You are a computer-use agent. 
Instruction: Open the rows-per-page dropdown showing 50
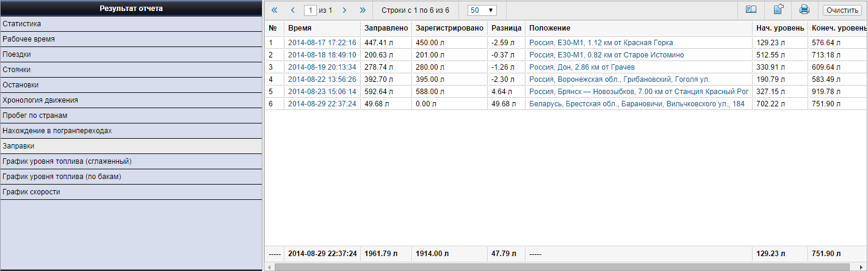click(x=482, y=10)
